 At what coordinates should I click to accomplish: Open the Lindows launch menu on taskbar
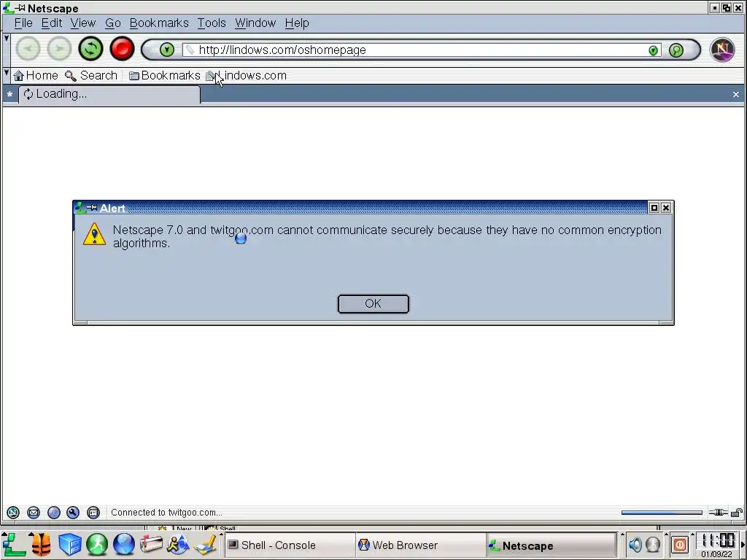(x=14, y=544)
